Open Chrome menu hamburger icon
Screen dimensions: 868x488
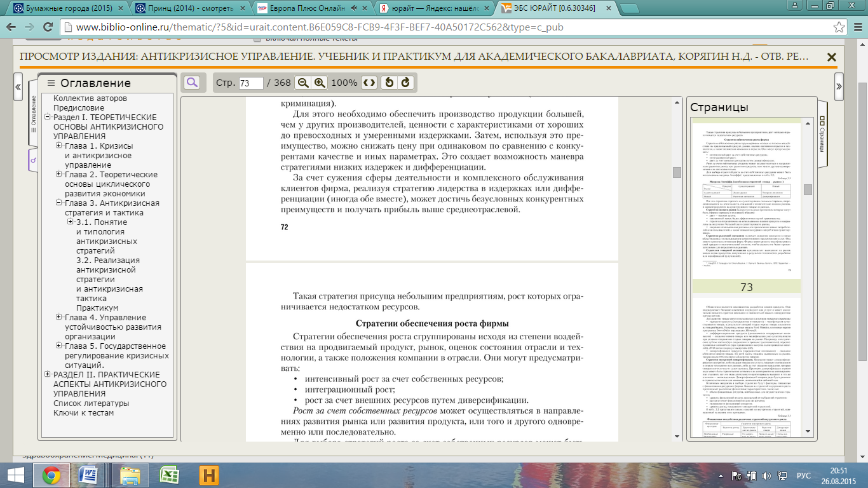click(856, 28)
